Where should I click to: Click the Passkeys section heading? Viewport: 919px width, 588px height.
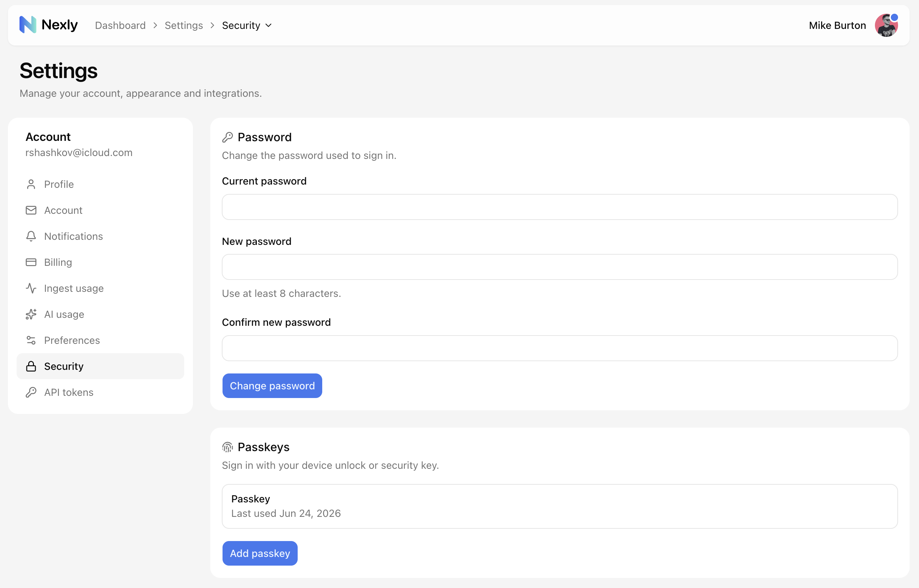[263, 447]
